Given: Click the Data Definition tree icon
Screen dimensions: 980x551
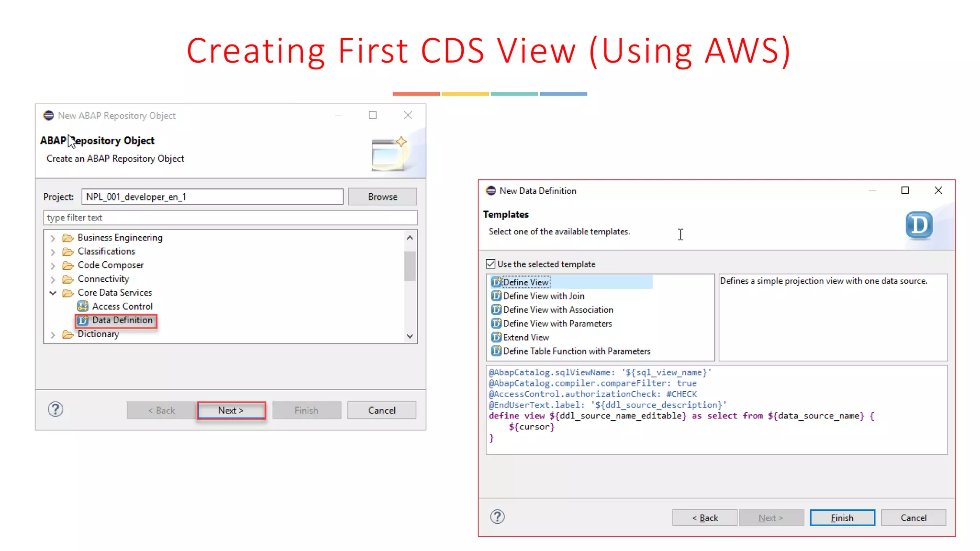Looking at the screenshot, I should tap(83, 320).
